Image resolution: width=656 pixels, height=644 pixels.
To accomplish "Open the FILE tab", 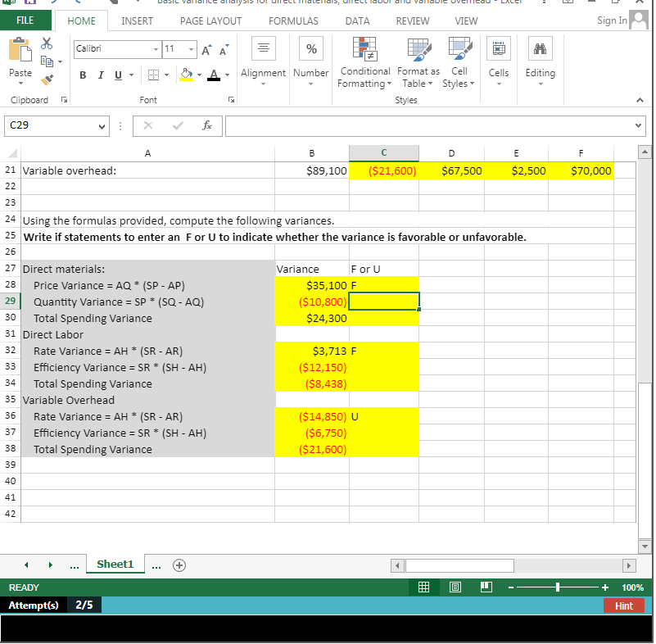I will pos(25,20).
